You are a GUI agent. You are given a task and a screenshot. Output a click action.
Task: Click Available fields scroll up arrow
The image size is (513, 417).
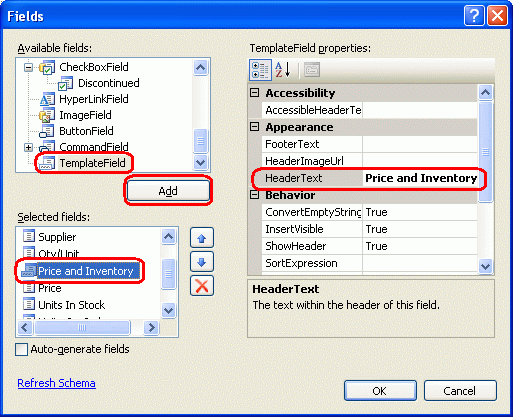coord(201,68)
